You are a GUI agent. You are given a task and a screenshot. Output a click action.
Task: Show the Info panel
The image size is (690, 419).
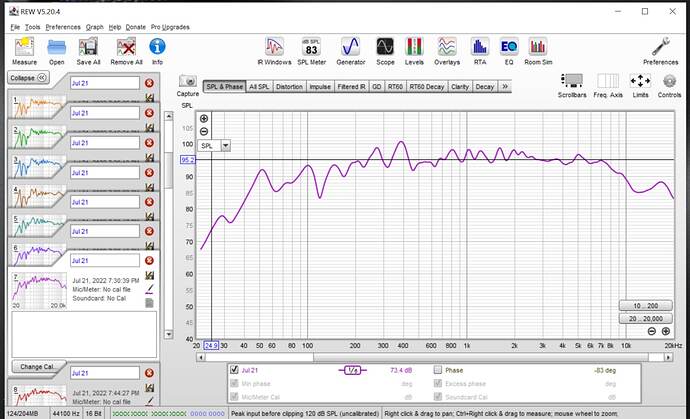click(157, 51)
